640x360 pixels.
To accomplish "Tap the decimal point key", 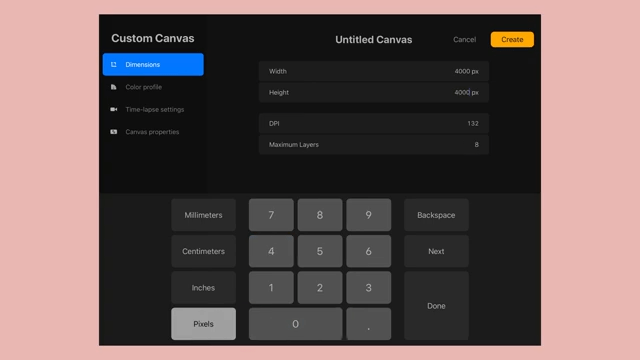I will [x=369, y=324].
